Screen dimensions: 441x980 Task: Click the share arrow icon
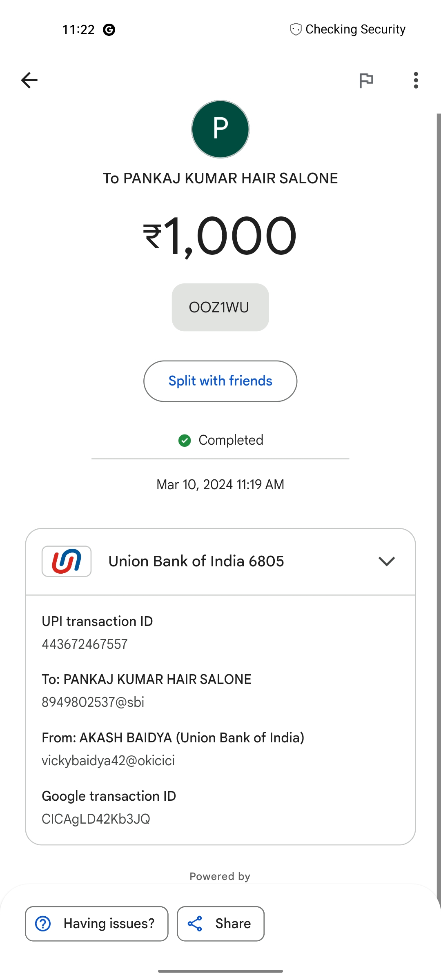click(195, 924)
